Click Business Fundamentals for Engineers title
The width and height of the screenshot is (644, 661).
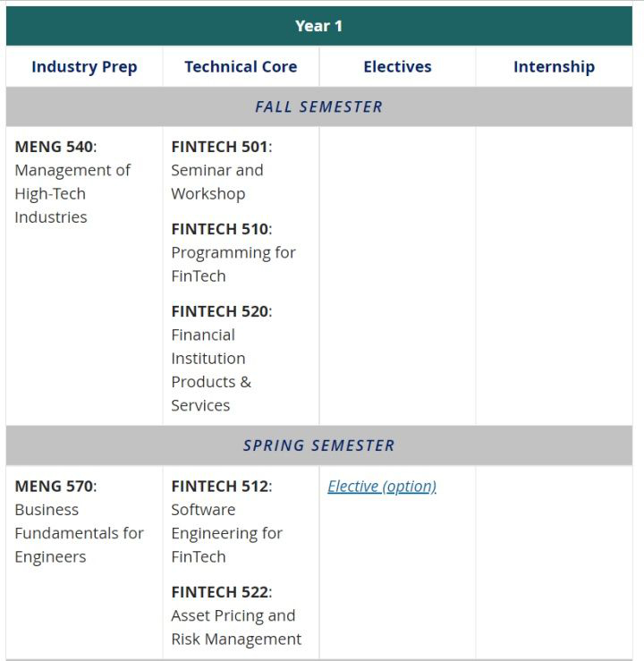click(x=79, y=533)
